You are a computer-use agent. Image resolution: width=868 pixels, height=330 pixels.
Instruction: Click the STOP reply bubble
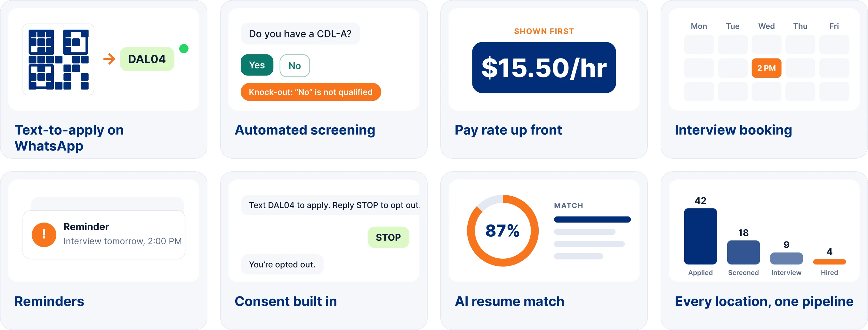tap(388, 237)
